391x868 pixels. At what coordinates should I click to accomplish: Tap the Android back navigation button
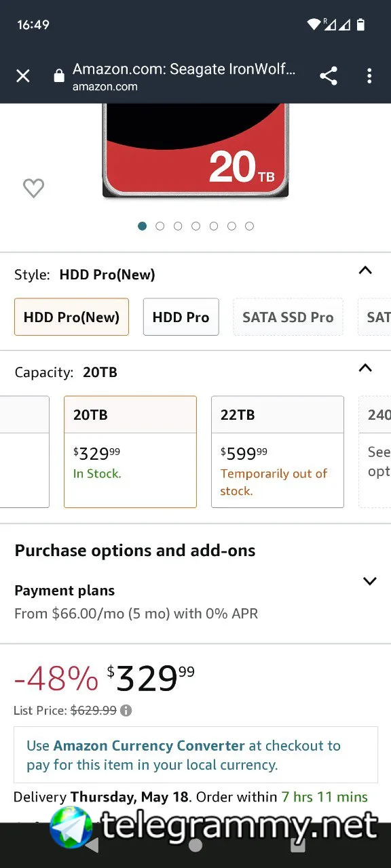point(92,845)
